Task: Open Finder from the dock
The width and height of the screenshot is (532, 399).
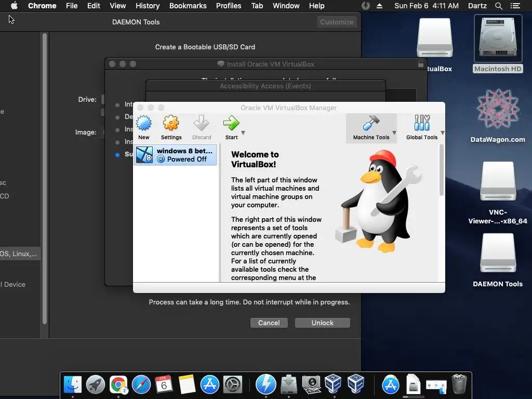Action: click(x=73, y=384)
